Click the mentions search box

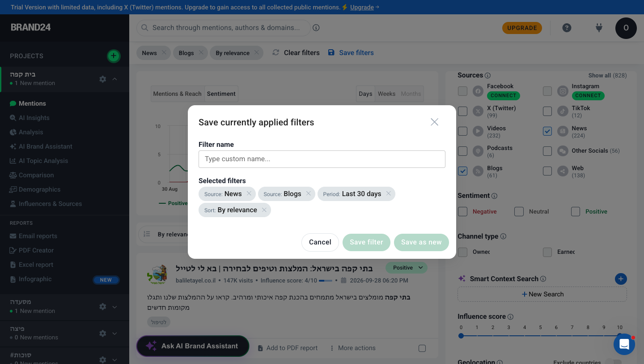[223, 28]
